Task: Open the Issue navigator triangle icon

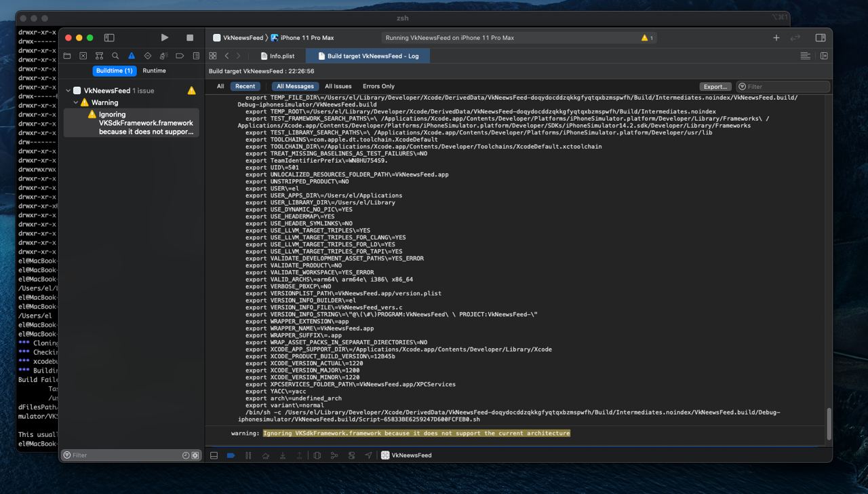Action: coord(132,56)
